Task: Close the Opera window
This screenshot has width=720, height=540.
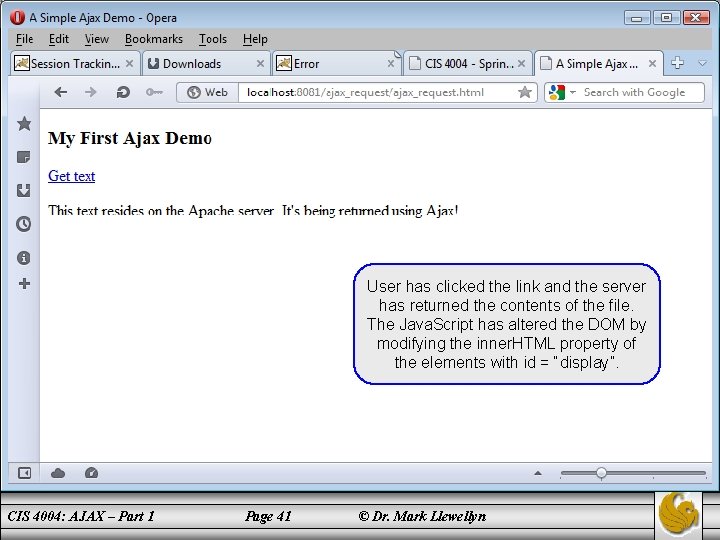Action: 696,18
